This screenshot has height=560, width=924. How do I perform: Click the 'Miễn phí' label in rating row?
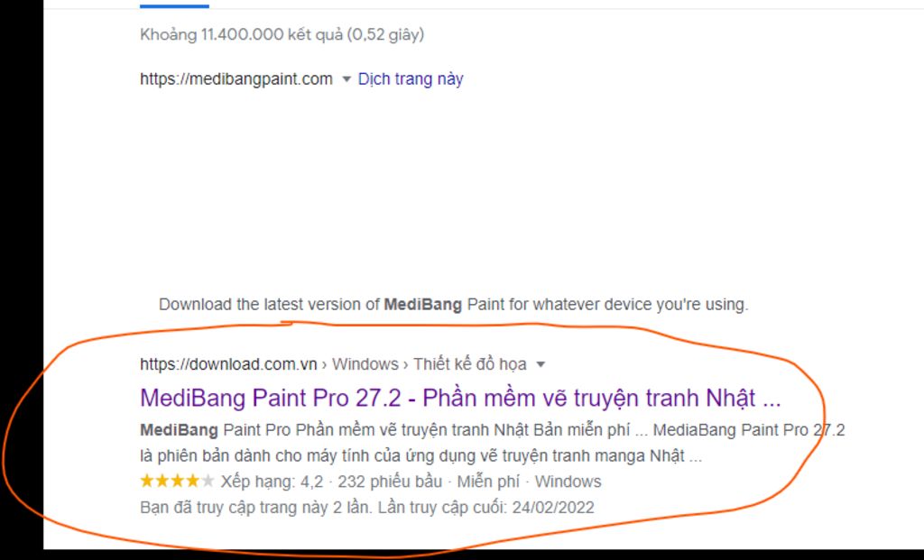click(488, 482)
